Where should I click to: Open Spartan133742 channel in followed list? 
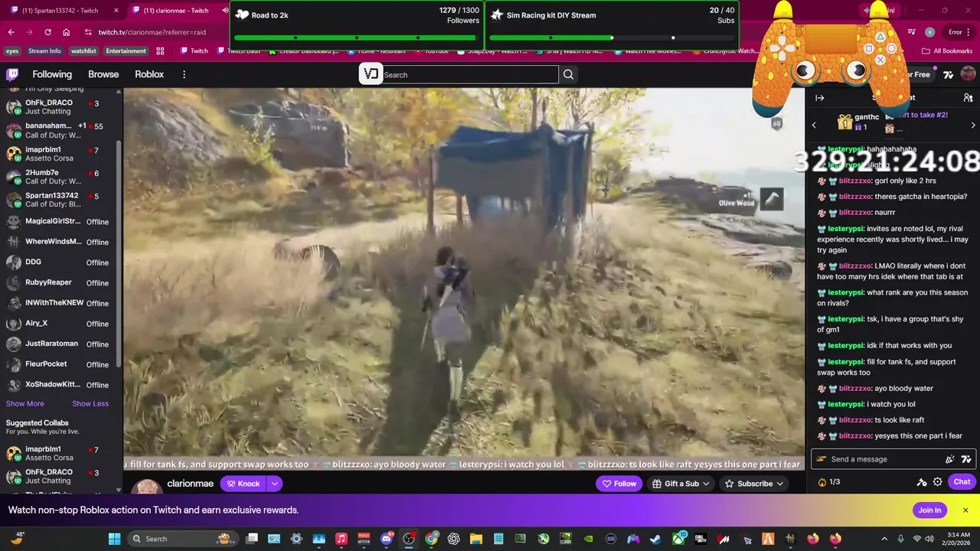click(61, 200)
